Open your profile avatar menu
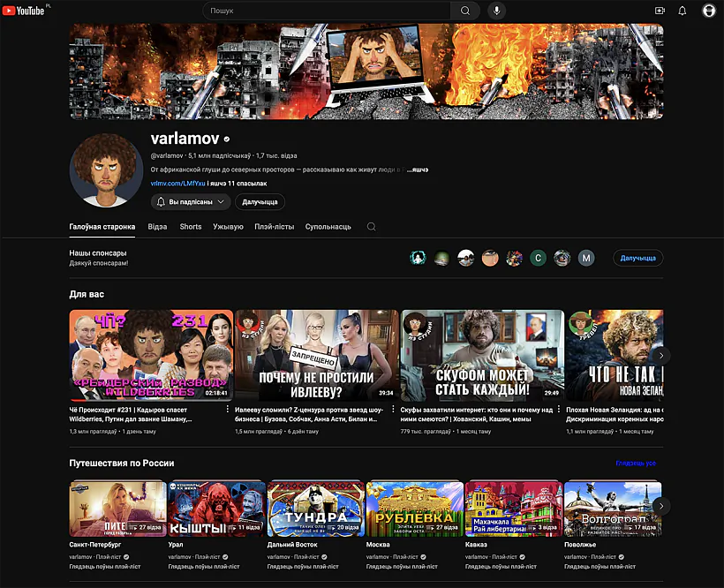 click(x=708, y=10)
